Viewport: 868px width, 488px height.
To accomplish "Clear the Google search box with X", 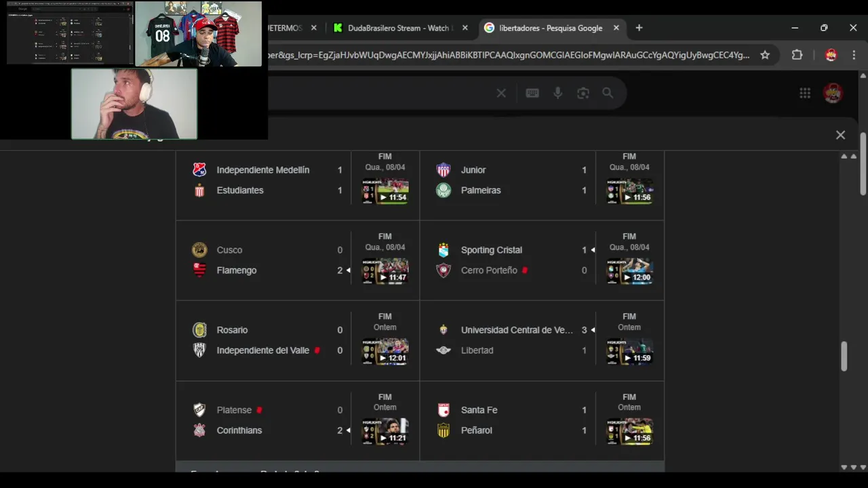I will (x=501, y=94).
